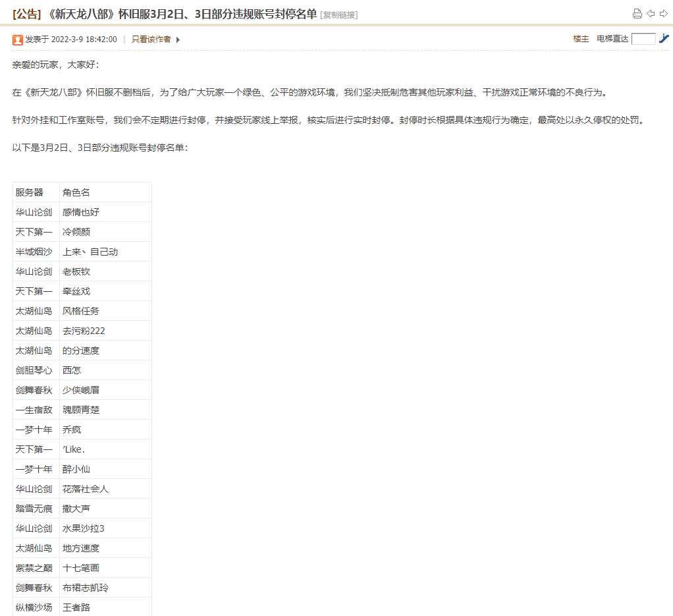This screenshot has width=673, height=616.
Task: Click greeting line 亲爱的玩家,大家好:
Action: 56,65
